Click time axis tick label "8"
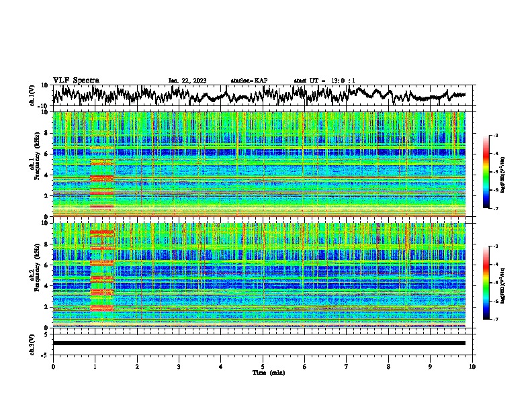532x411 pixels. 388,367
